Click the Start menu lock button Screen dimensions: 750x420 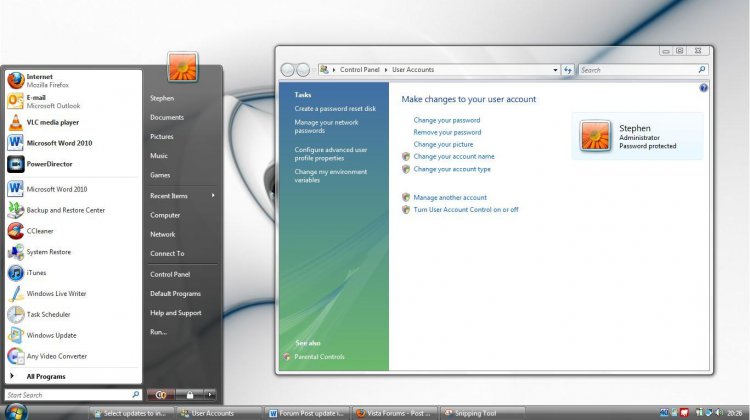click(x=189, y=395)
